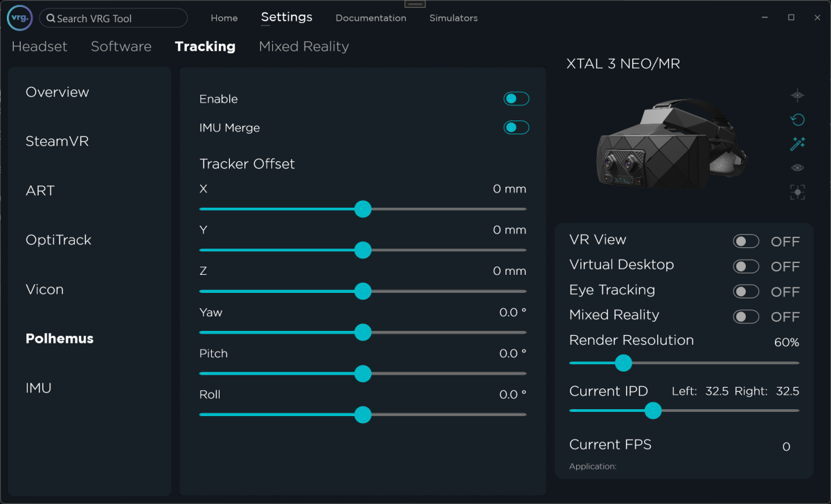Toggle the IMU Merge switch
The image size is (831, 504).
(x=516, y=127)
